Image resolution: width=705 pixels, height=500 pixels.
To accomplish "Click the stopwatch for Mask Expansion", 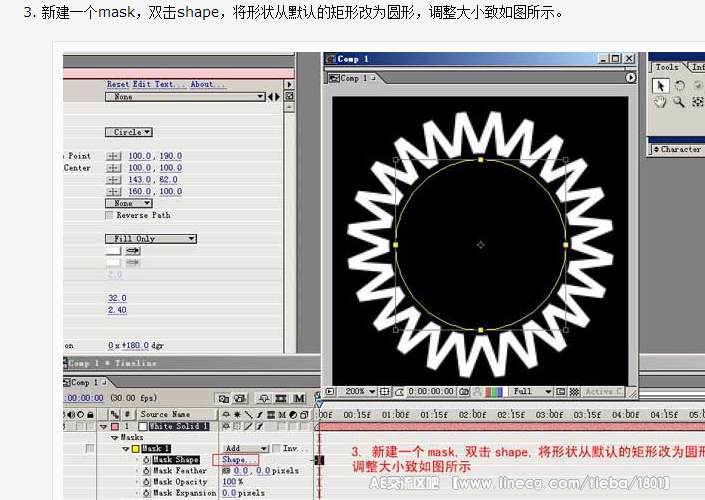I will click(147, 493).
